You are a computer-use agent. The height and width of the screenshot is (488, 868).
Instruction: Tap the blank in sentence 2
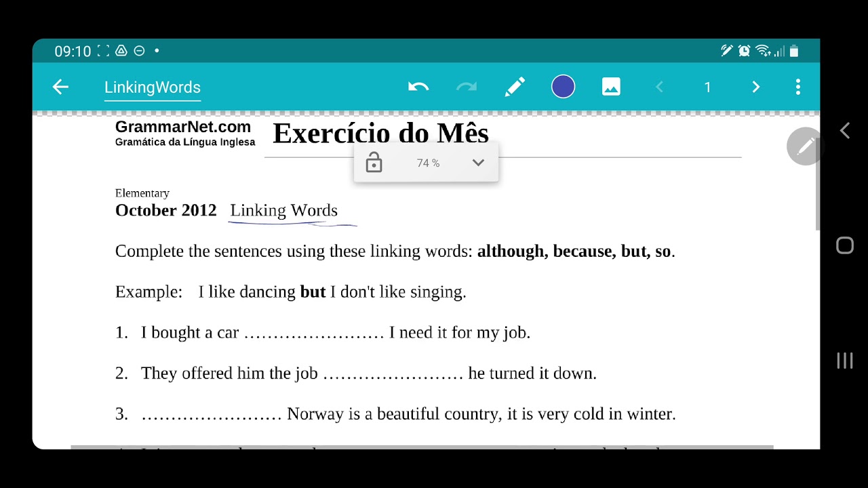pyautogui.click(x=393, y=375)
